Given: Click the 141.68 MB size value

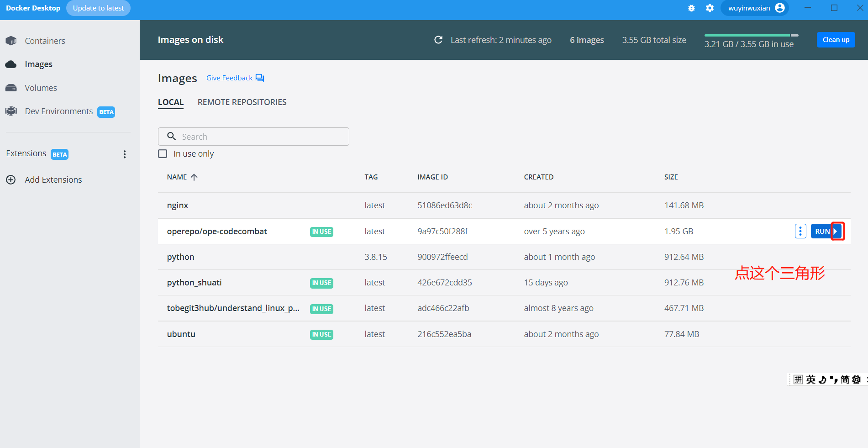Looking at the screenshot, I should [x=684, y=206].
